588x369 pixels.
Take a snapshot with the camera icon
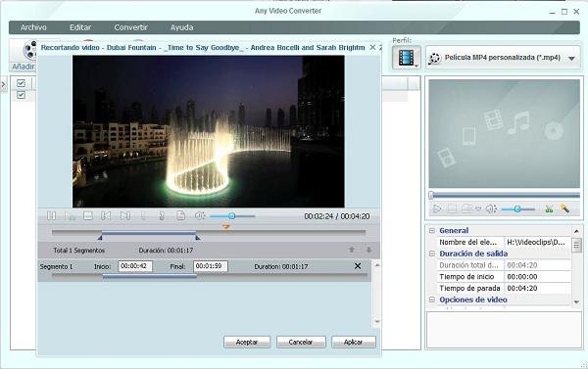pos(466,208)
